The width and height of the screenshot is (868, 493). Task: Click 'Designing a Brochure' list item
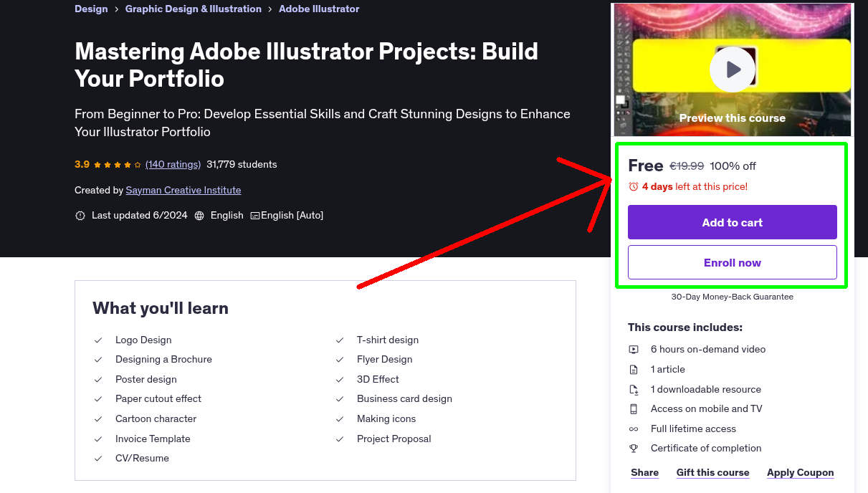tap(163, 360)
